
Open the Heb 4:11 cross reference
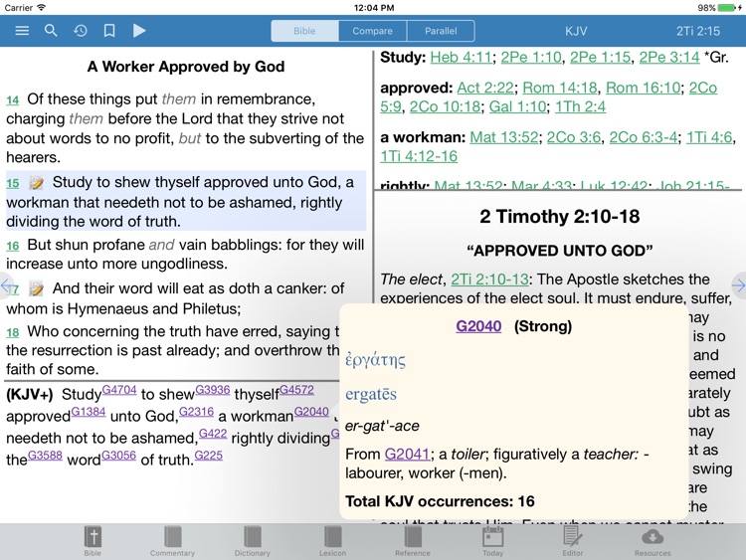point(461,57)
